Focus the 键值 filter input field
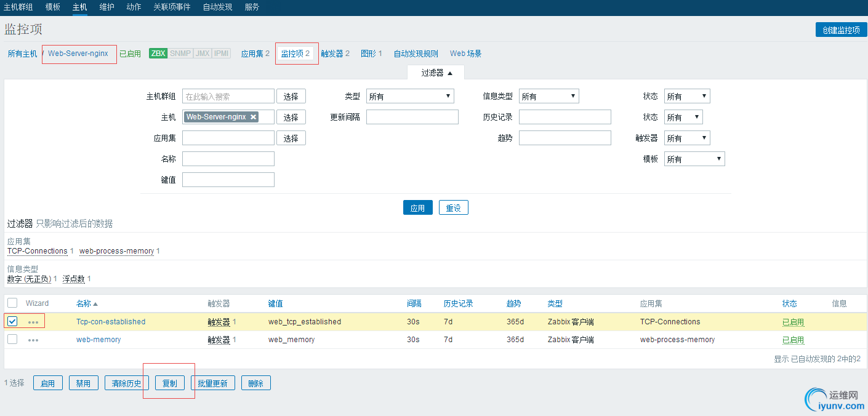868x416 pixels. pos(228,180)
